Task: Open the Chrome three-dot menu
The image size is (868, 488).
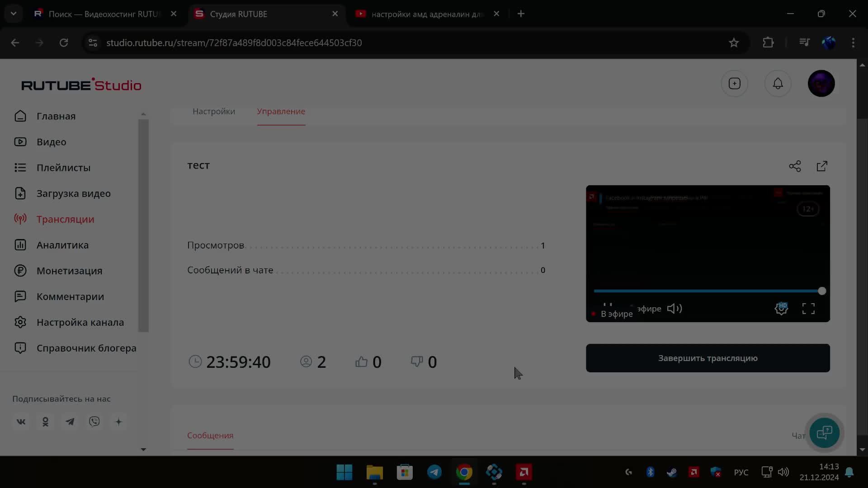Action: [853, 42]
